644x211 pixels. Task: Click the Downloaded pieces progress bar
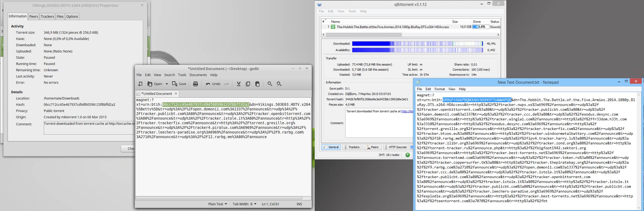[x=417, y=44]
